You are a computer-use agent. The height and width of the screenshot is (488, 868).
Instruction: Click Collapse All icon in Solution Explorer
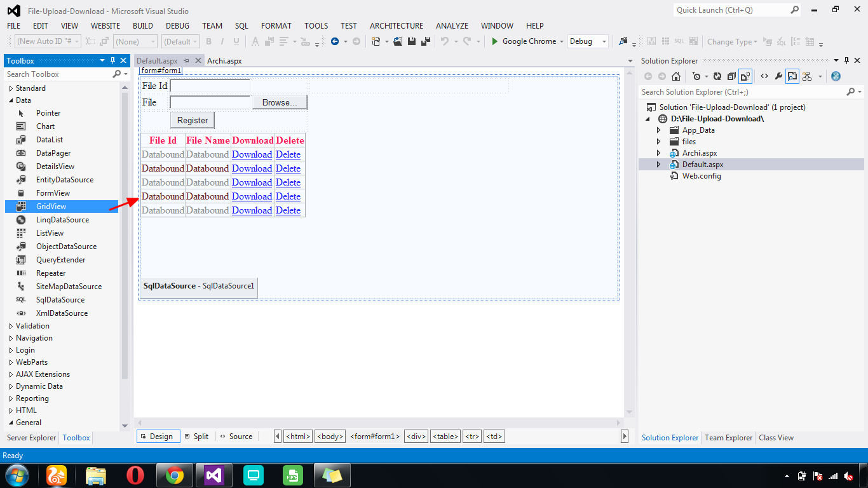point(731,76)
